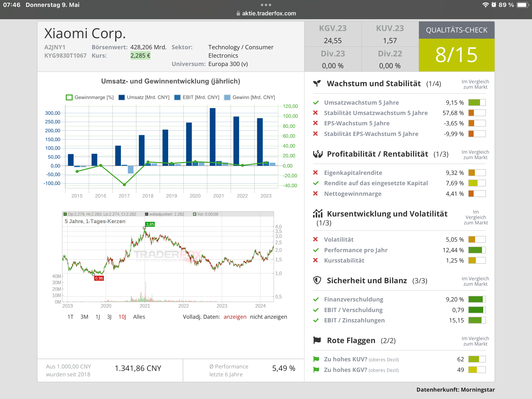Click the sprout icon beside Wachstum und Stabilität
Image resolution: width=532 pixels, height=399 pixels.
pos(317,83)
